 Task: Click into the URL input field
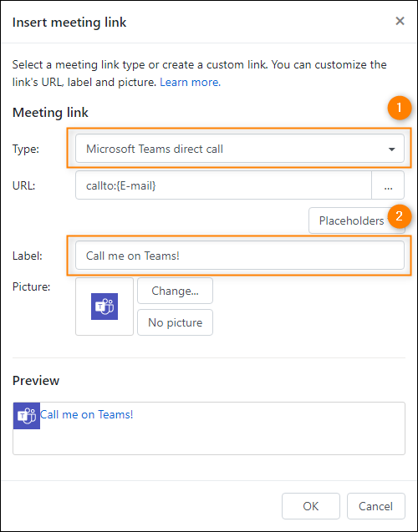point(223,185)
